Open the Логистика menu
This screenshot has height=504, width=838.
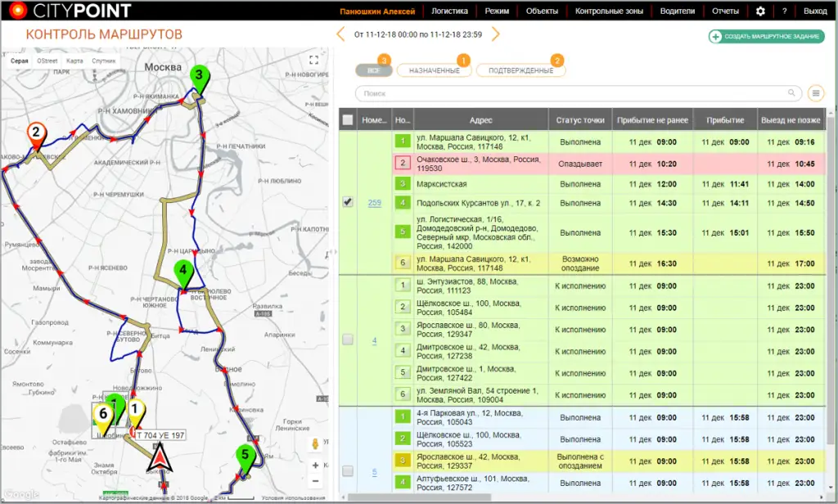pos(449,11)
